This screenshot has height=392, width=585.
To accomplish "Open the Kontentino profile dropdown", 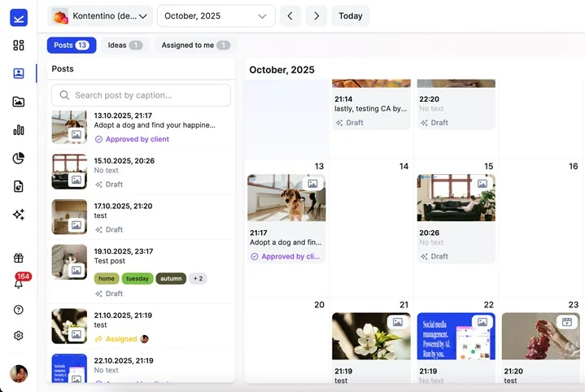I will [100, 16].
